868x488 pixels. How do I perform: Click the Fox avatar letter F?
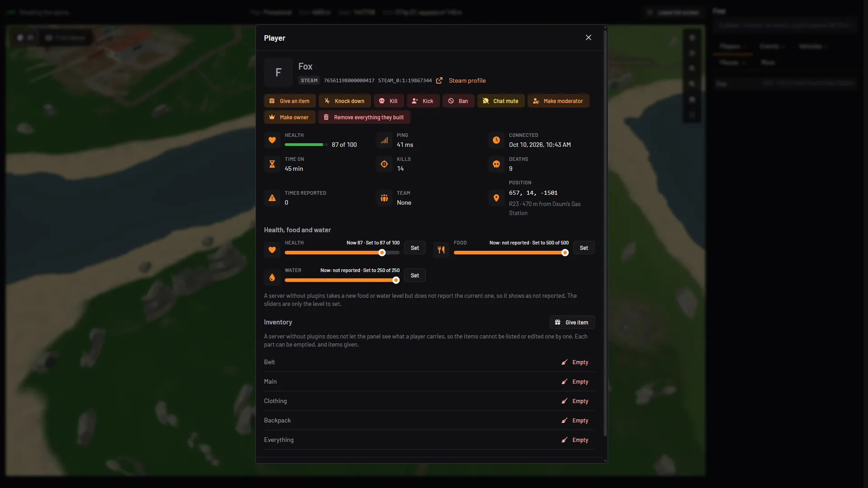point(278,72)
